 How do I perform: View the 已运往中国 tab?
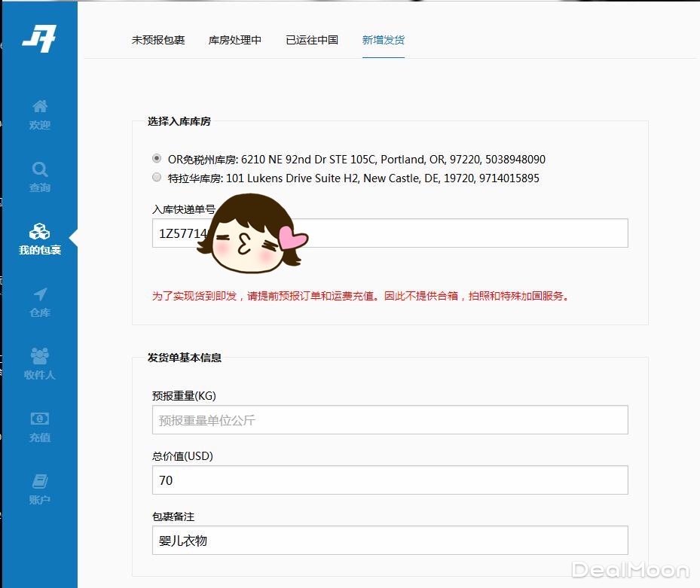(x=311, y=41)
